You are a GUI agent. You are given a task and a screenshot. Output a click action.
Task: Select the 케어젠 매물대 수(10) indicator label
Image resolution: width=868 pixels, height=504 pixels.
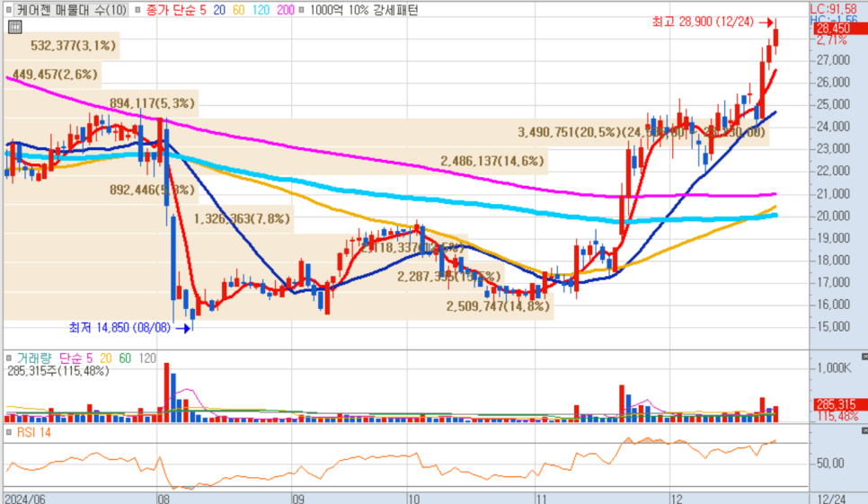pos(72,10)
